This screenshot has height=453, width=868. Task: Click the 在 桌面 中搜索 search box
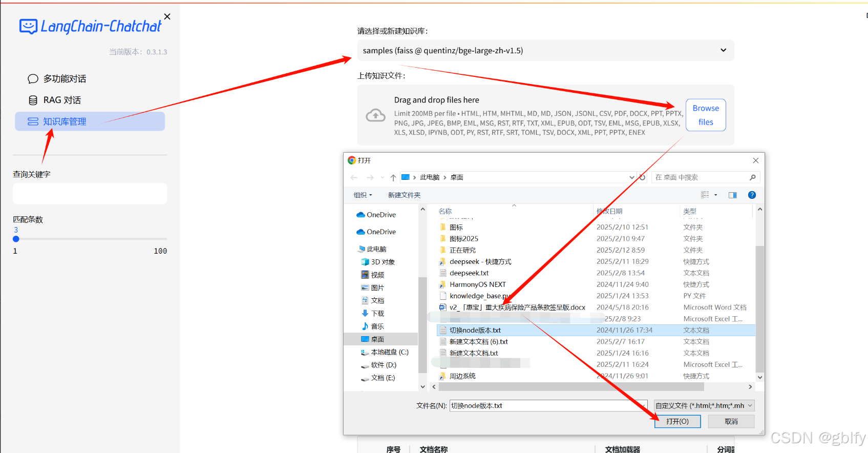705,177
